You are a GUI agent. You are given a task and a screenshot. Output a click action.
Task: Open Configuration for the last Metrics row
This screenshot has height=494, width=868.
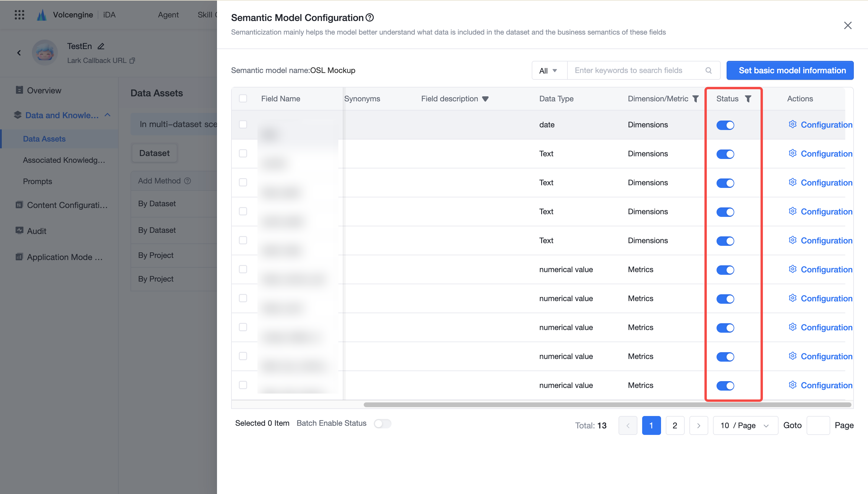[x=820, y=385]
